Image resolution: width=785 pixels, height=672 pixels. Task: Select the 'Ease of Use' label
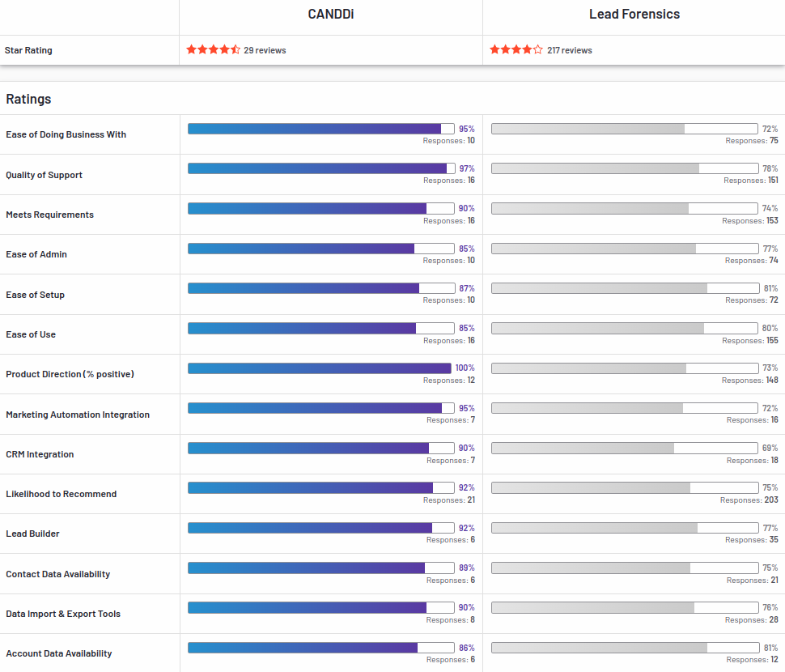point(31,334)
